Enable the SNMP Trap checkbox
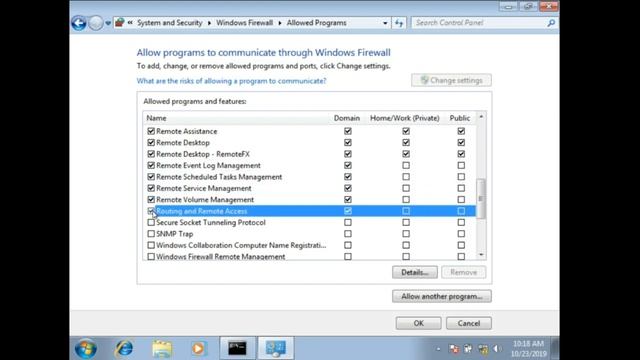Image resolution: width=640 pixels, height=360 pixels. 151,234
